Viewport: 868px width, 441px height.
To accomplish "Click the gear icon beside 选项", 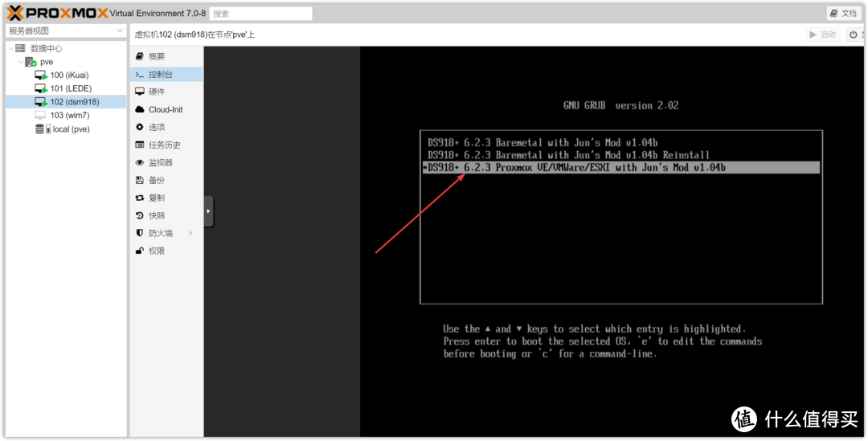I will 140,127.
